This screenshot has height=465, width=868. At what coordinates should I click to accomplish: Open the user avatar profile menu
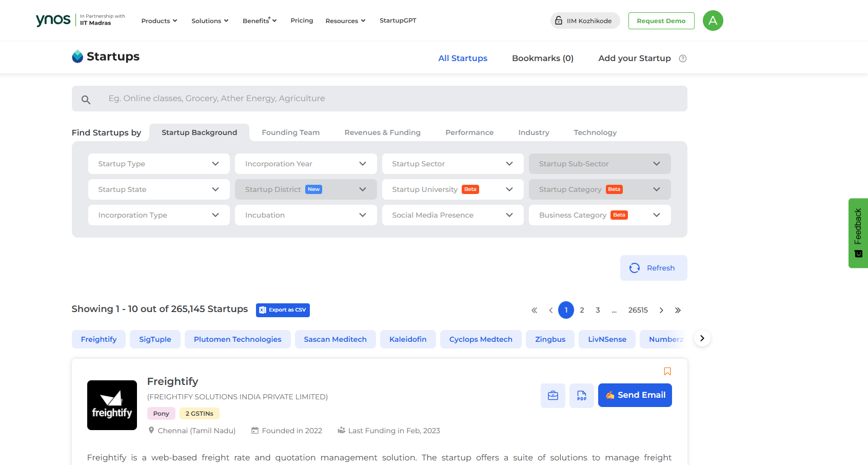coord(713,21)
